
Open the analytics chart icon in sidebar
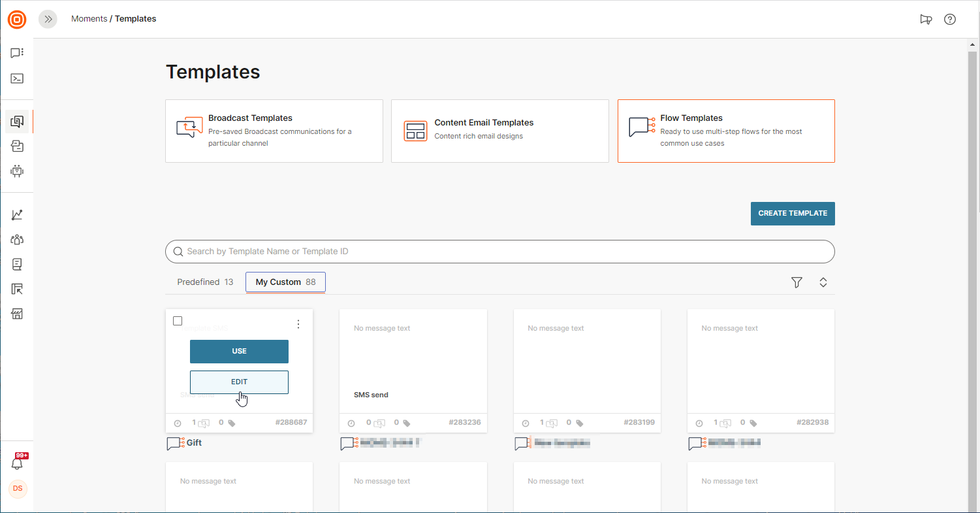[x=17, y=215]
